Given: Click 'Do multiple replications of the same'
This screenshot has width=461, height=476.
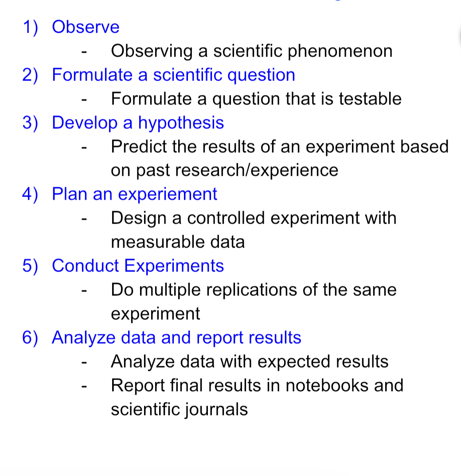Looking at the screenshot, I should (x=254, y=290).
